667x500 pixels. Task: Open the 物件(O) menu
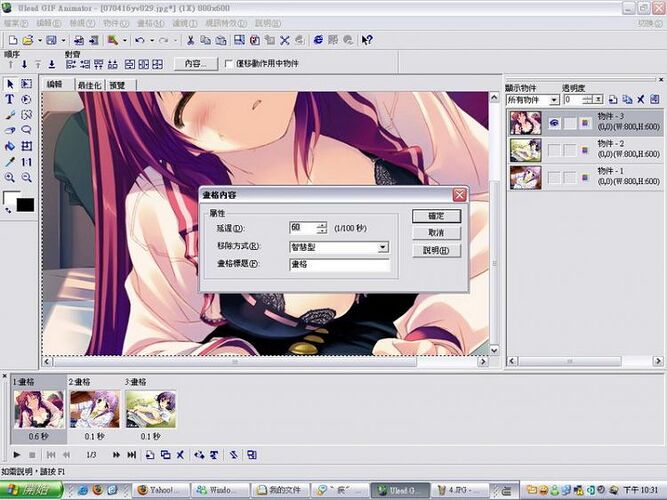(116, 23)
